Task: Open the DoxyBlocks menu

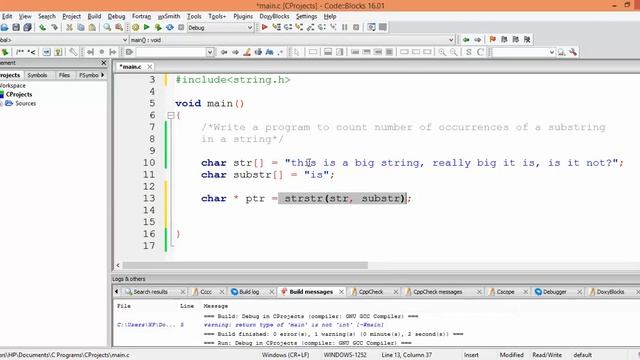Action: (x=274, y=16)
